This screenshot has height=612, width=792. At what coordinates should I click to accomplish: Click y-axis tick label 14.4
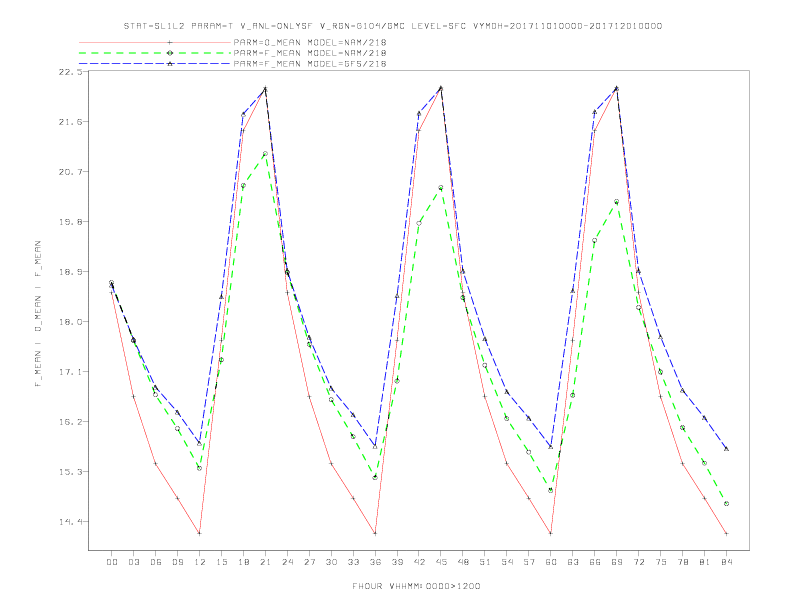point(70,522)
